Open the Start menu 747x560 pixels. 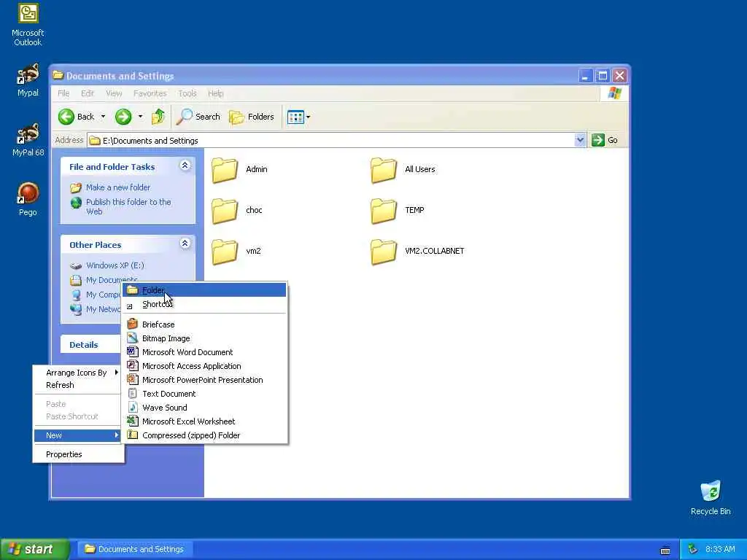click(x=34, y=549)
